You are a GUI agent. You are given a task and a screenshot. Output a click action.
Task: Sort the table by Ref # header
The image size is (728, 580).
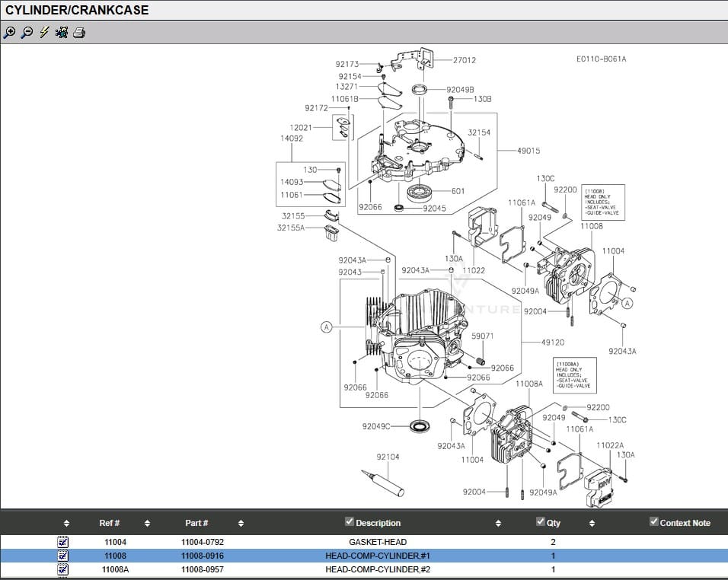110,523
